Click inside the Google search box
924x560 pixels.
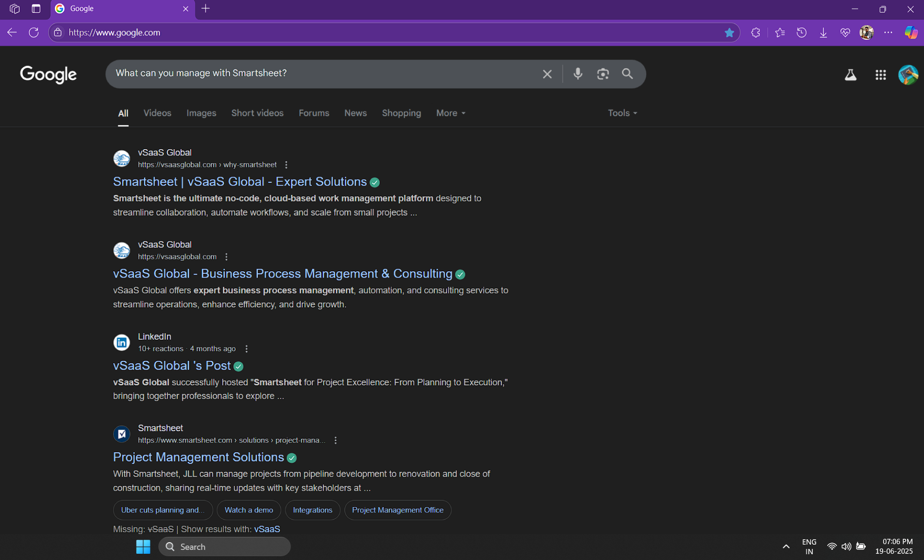click(x=322, y=73)
